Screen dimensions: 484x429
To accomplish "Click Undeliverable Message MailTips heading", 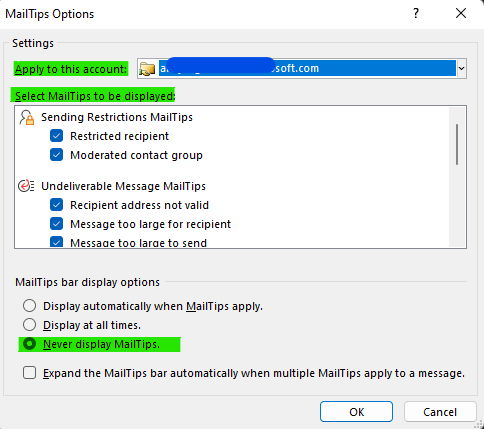I will point(123,186).
